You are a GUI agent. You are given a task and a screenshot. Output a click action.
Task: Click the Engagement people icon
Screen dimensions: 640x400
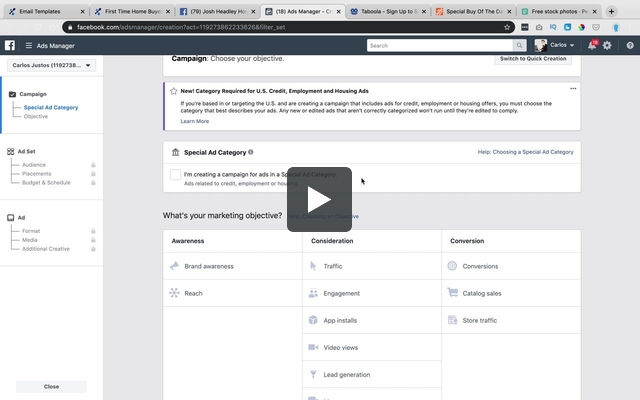pyautogui.click(x=313, y=293)
